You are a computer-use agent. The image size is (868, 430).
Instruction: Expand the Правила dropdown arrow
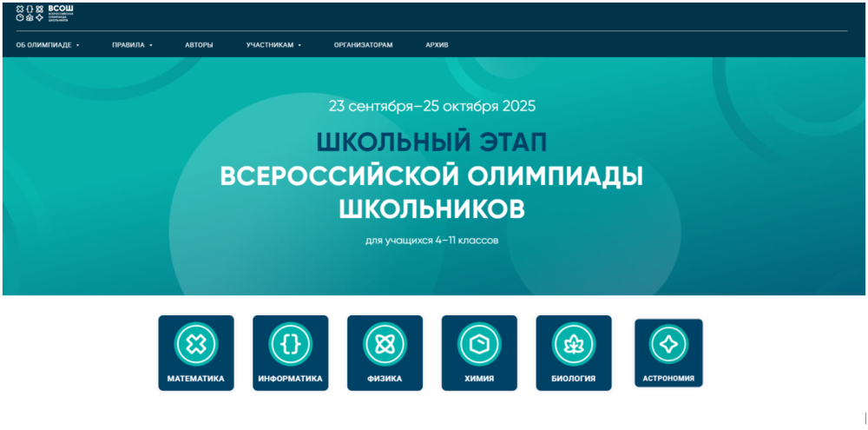pos(151,45)
